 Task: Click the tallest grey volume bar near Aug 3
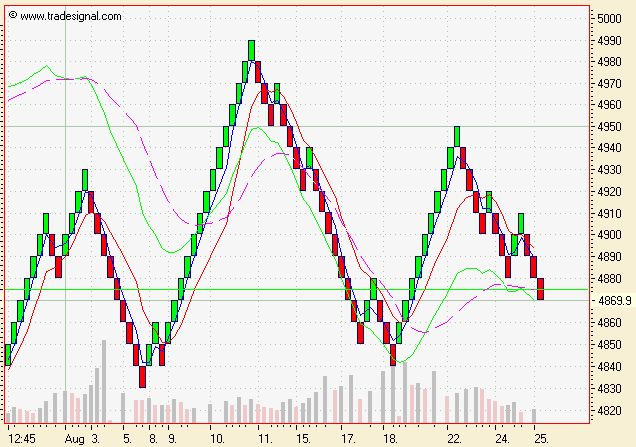(104, 381)
